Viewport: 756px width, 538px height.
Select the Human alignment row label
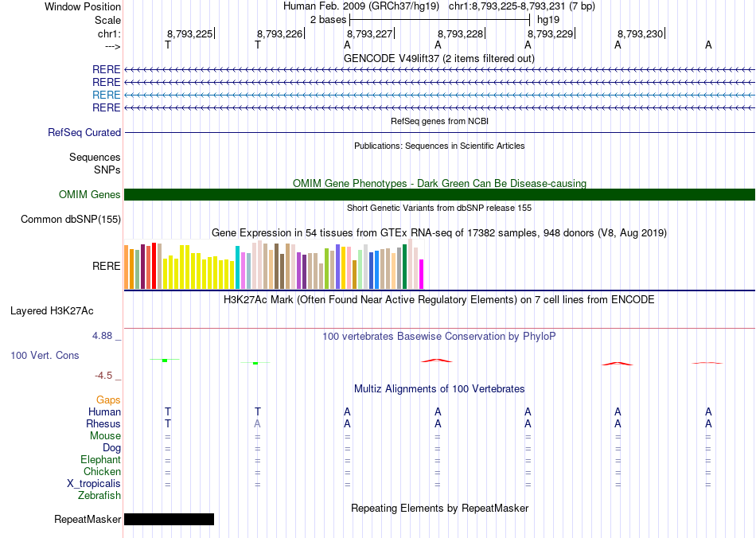point(104,411)
